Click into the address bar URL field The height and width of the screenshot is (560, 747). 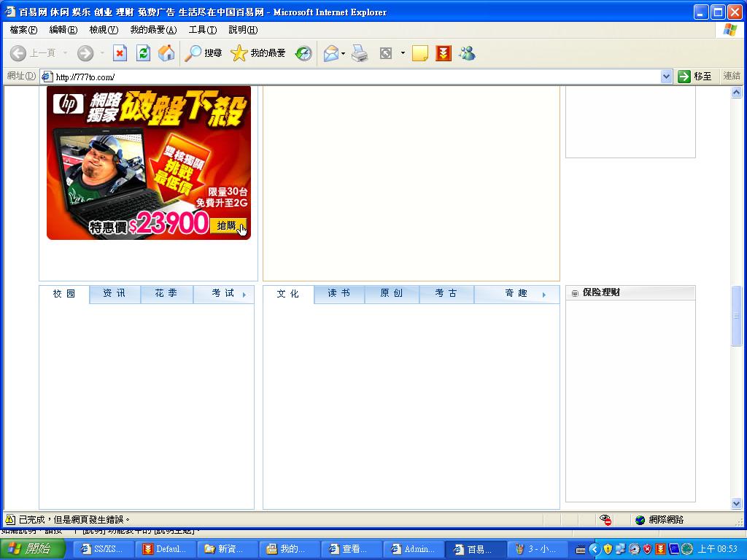(356, 76)
